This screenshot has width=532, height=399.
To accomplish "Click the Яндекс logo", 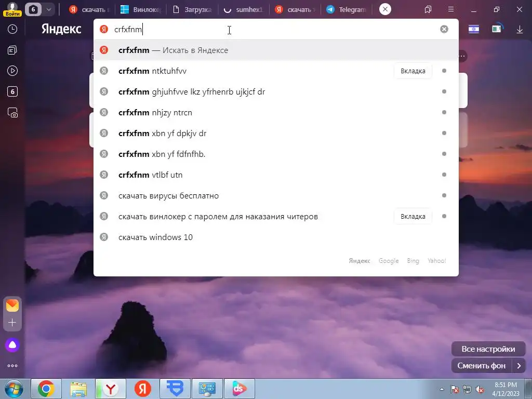I will pos(61,29).
